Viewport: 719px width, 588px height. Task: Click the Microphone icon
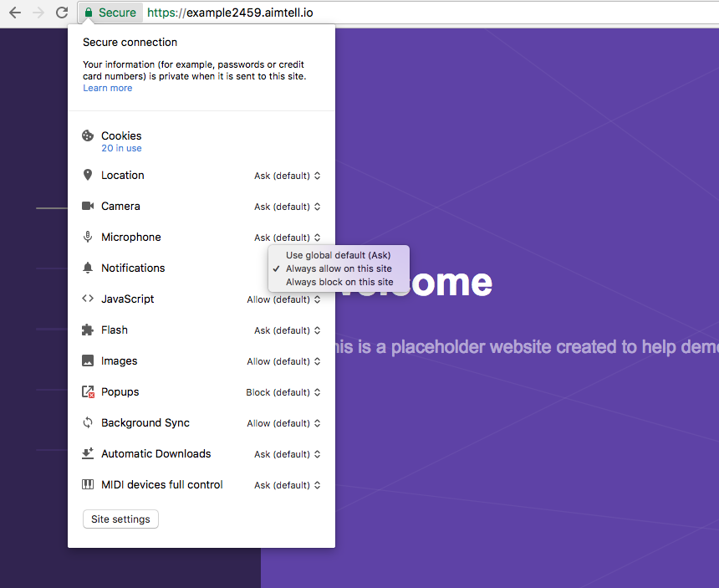(x=88, y=237)
